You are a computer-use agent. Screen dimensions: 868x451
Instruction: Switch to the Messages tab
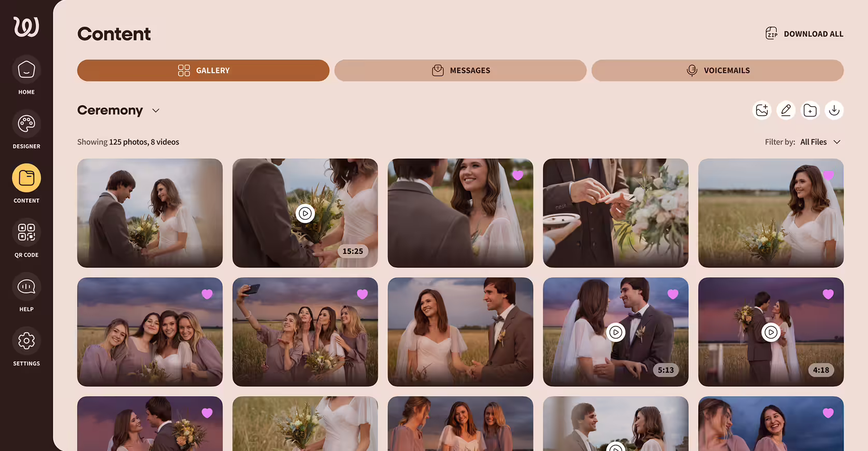[460, 71]
